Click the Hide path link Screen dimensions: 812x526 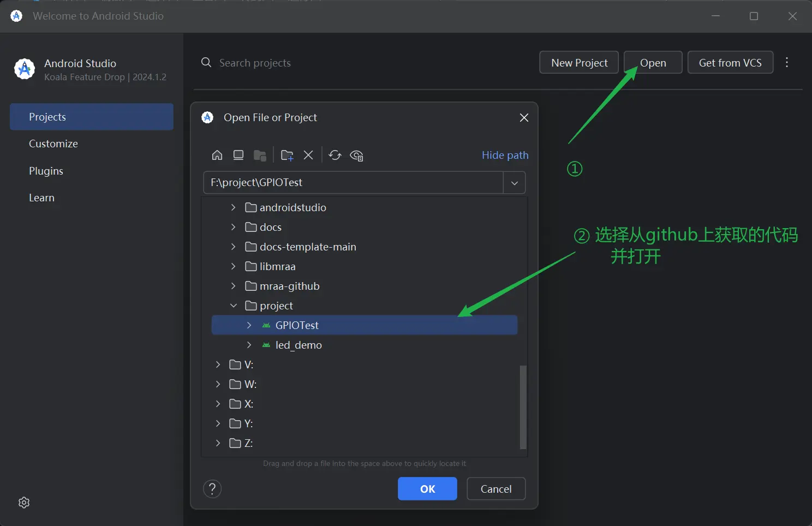(505, 155)
